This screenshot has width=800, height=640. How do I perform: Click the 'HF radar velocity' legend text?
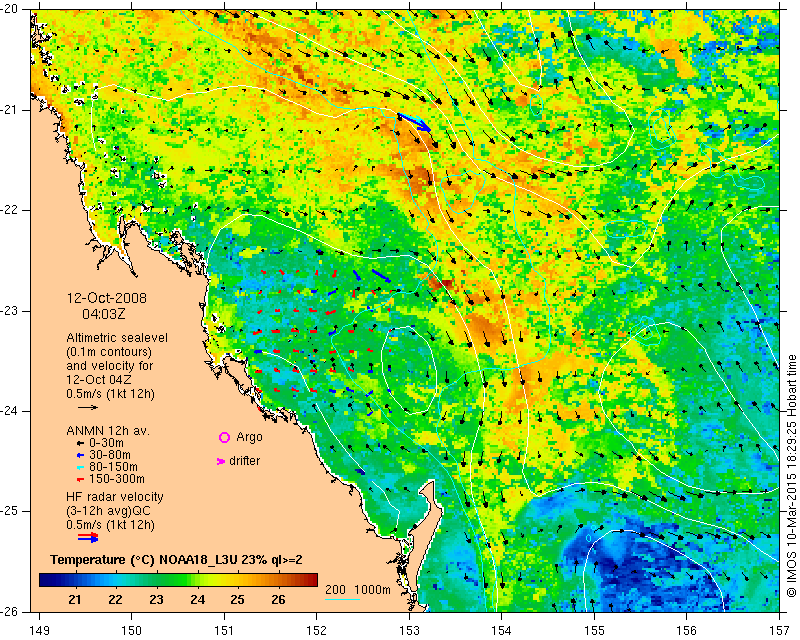[x=115, y=497]
